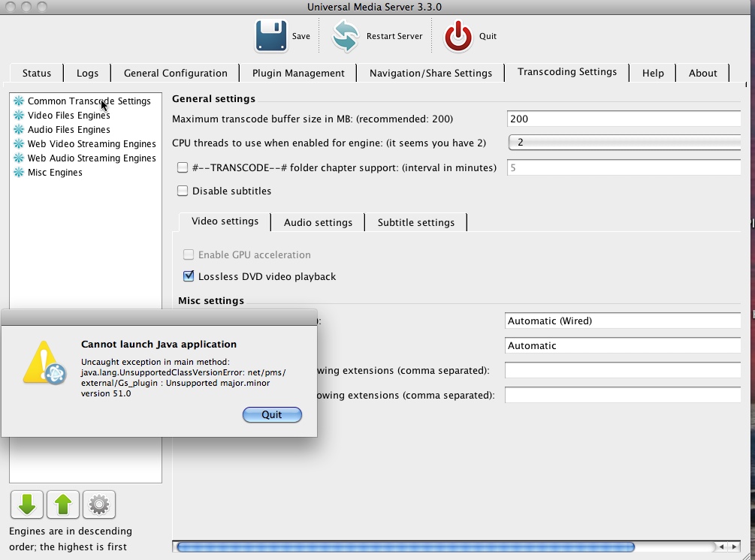
Task: Click snowflake icon beside Web Video Streaming Engines
Action: coord(19,144)
